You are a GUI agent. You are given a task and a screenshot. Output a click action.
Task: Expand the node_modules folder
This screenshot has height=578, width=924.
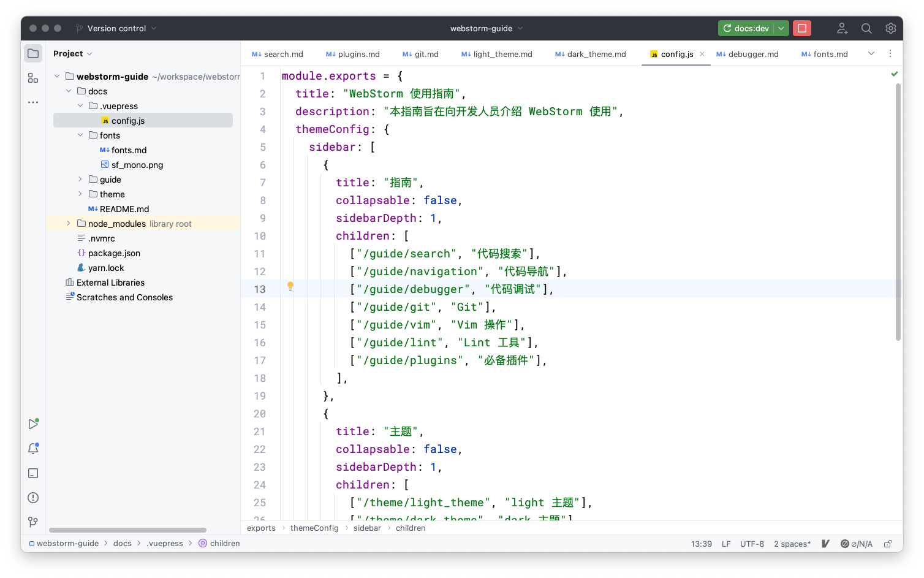click(x=69, y=224)
